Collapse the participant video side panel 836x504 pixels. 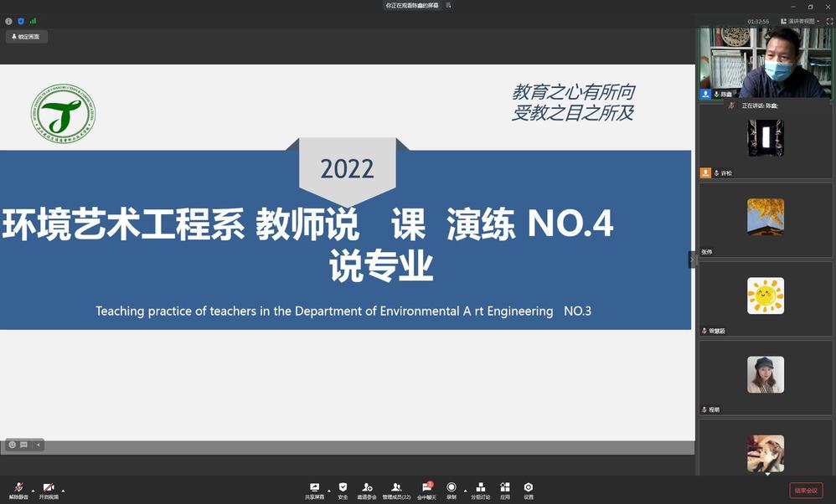coord(692,260)
